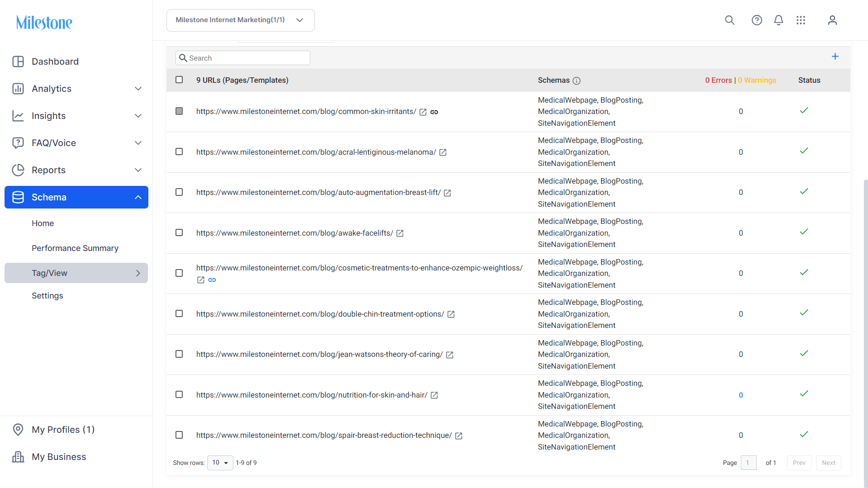Click the page number input box
The height and width of the screenshot is (488, 868).
point(749,463)
